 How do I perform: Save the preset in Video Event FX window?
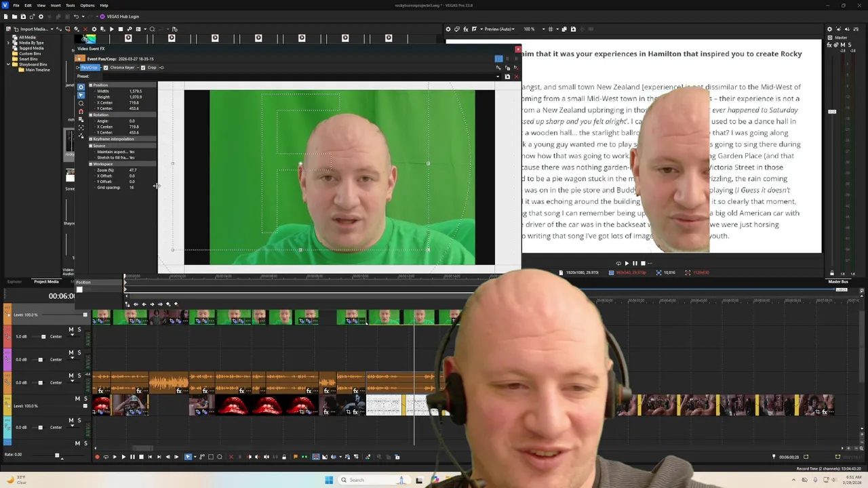point(507,77)
